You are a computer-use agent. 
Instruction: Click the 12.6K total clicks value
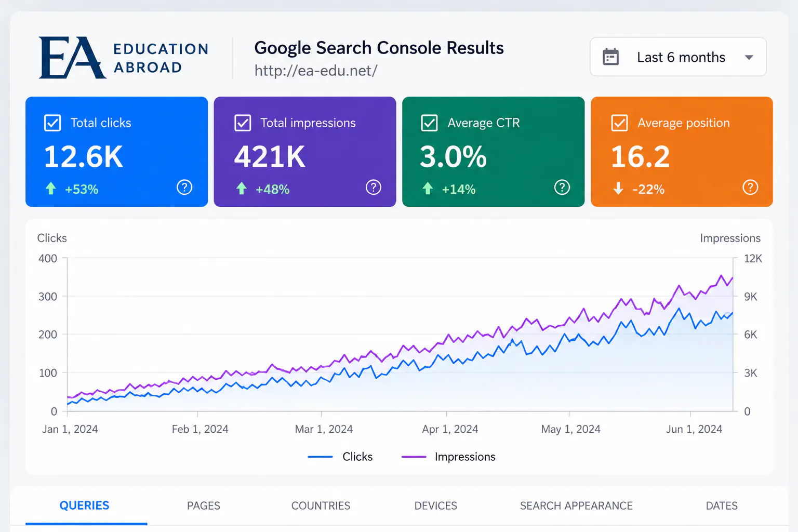pos(84,156)
